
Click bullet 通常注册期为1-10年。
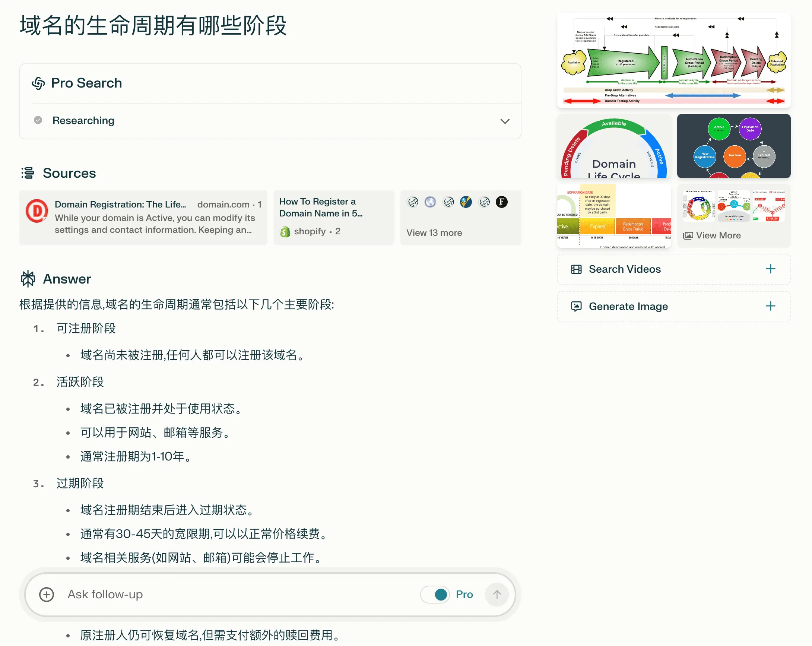click(x=137, y=456)
